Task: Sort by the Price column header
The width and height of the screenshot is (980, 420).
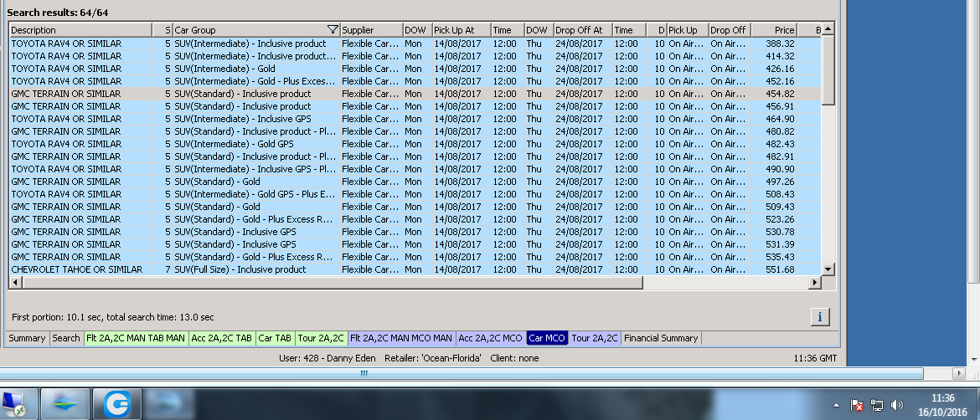Action: click(x=774, y=30)
